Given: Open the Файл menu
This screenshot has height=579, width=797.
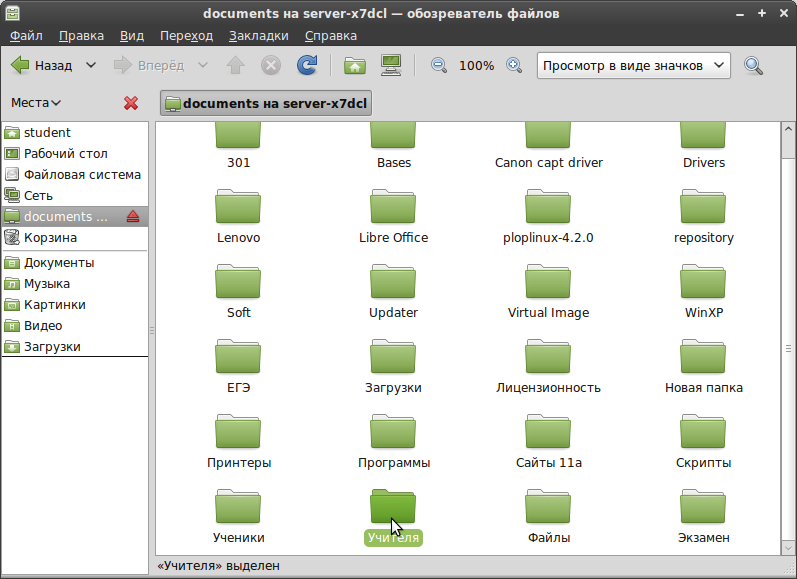Looking at the screenshot, I should tap(26, 36).
